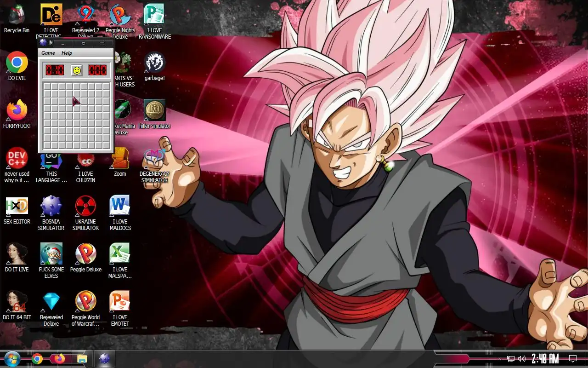Viewport: 588px width, 368px height.
Task: Select the I LOVE MALSPA... Excel shortcut
Action: coord(120,261)
